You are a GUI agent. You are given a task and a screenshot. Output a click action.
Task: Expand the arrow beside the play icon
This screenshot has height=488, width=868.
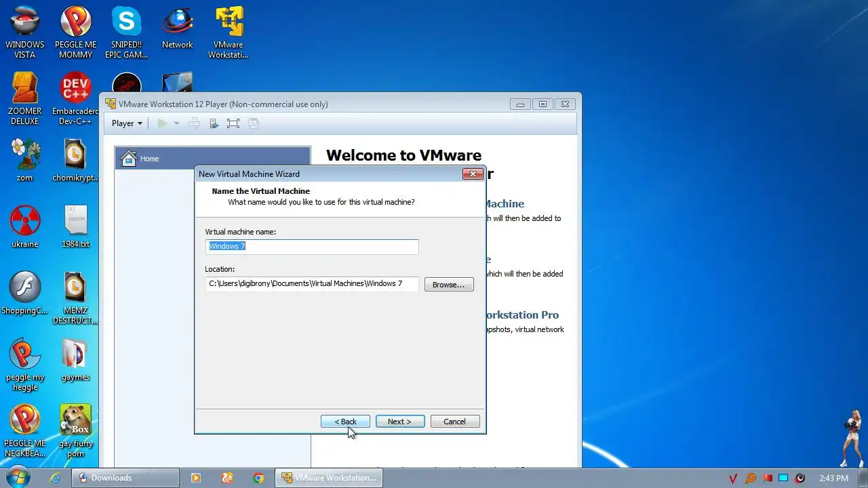[x=176, y=123]
